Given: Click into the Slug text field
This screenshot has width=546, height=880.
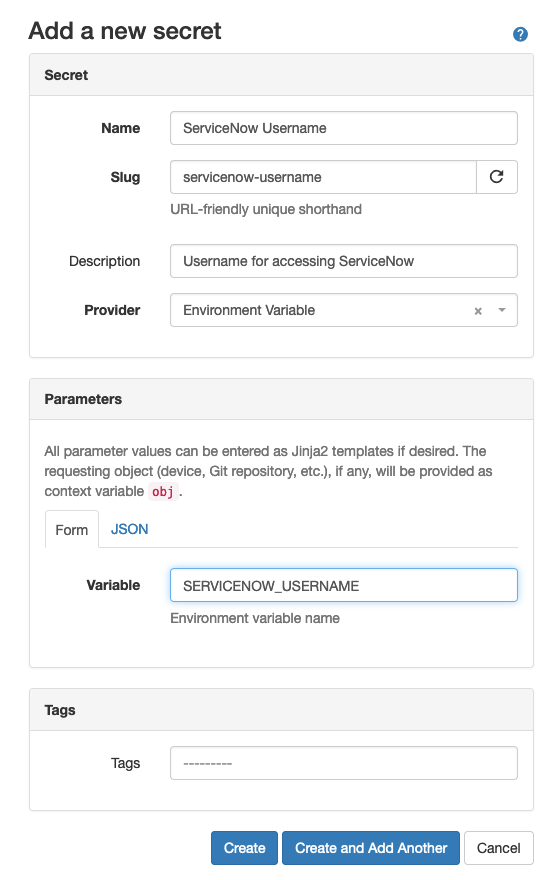Looking at the screenshot, I should click(323, 177).
